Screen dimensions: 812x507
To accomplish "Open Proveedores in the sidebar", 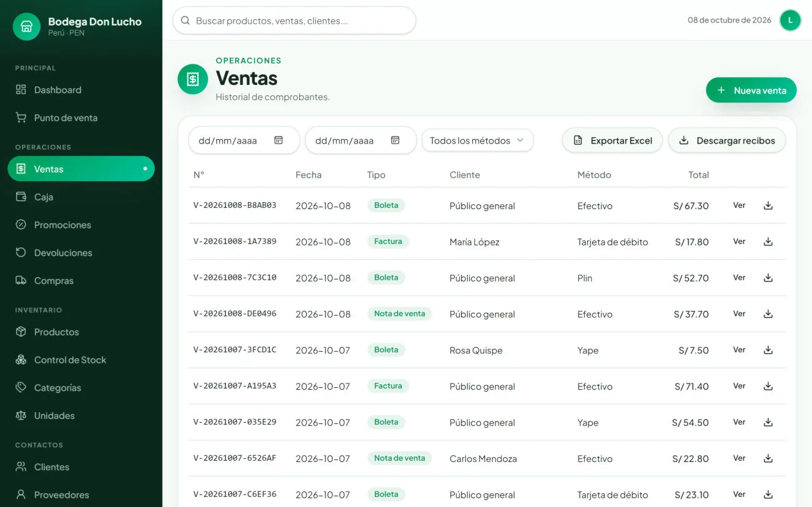I will [81, 495].
